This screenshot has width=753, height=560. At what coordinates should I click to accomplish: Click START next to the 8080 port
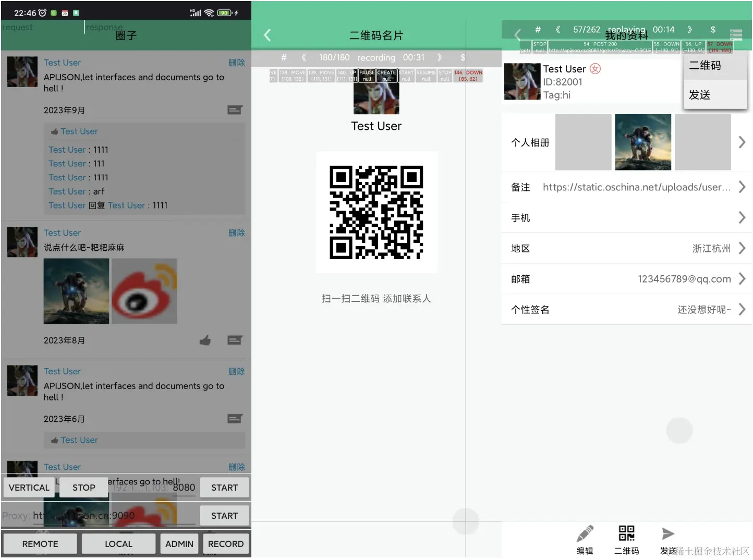pyautogui.click(x=224, y=488)
